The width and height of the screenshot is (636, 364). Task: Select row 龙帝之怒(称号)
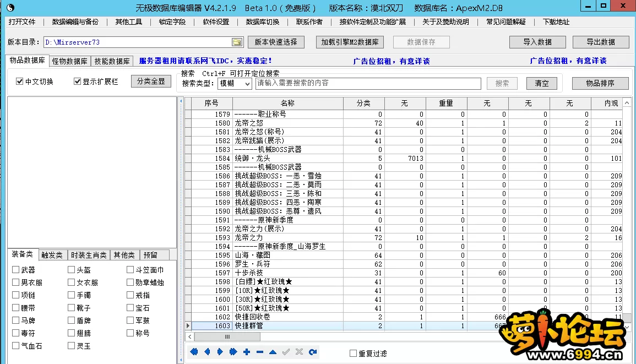point(404,132)
